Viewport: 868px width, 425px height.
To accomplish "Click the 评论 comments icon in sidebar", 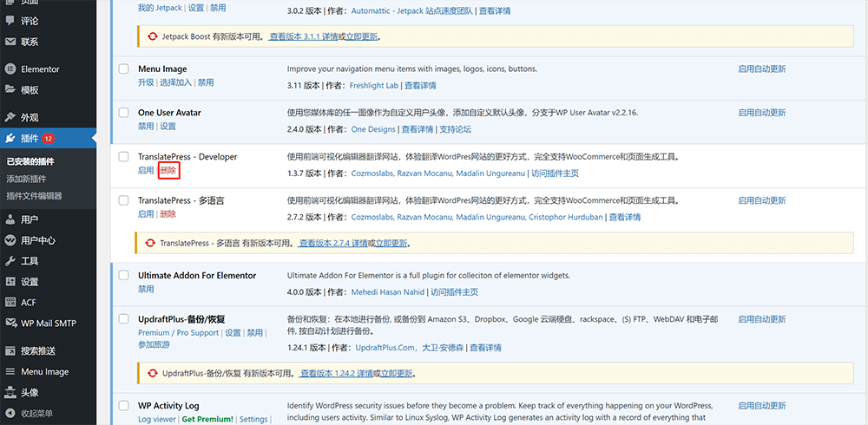I will [x=10, y=21].
